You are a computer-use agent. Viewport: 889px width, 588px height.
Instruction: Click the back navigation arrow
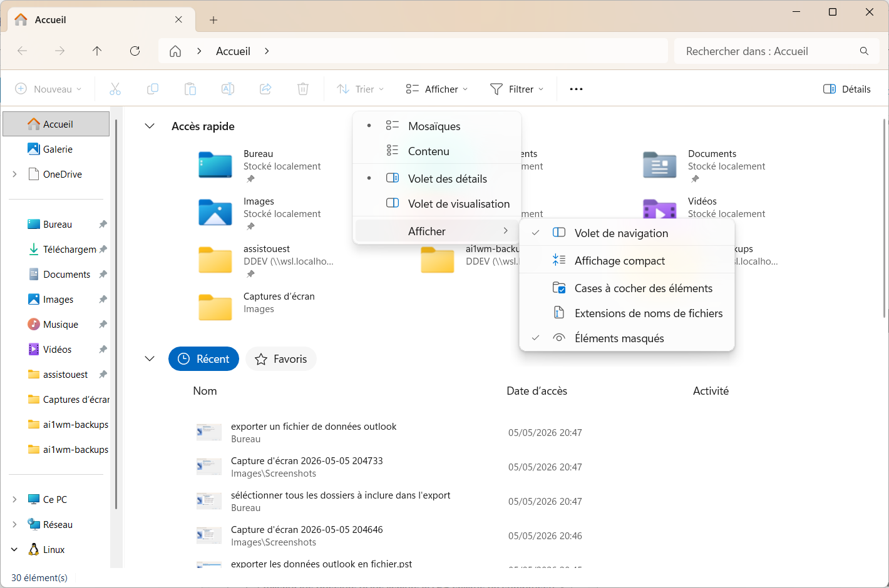click(22, 51)
